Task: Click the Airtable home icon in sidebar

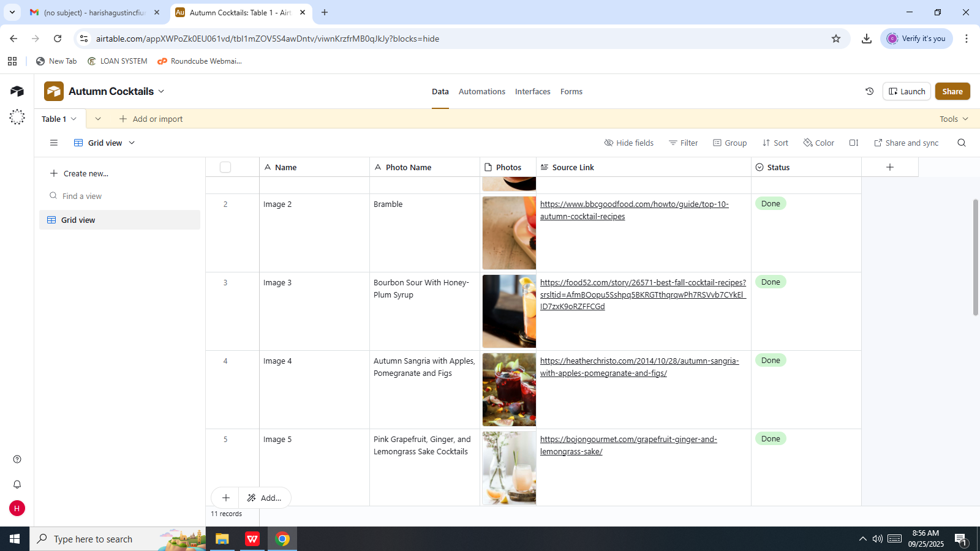Action: 17,91
